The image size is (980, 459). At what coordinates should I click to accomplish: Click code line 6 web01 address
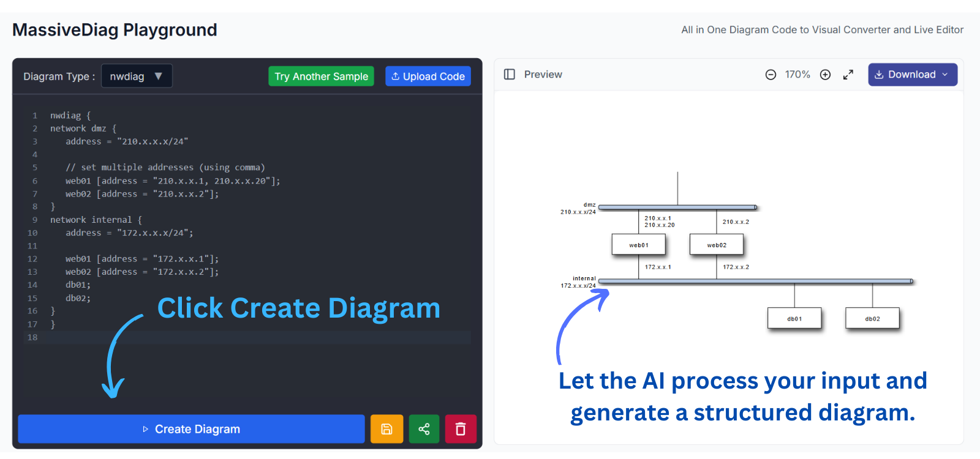pyautogui.click(x=173, y=181)
